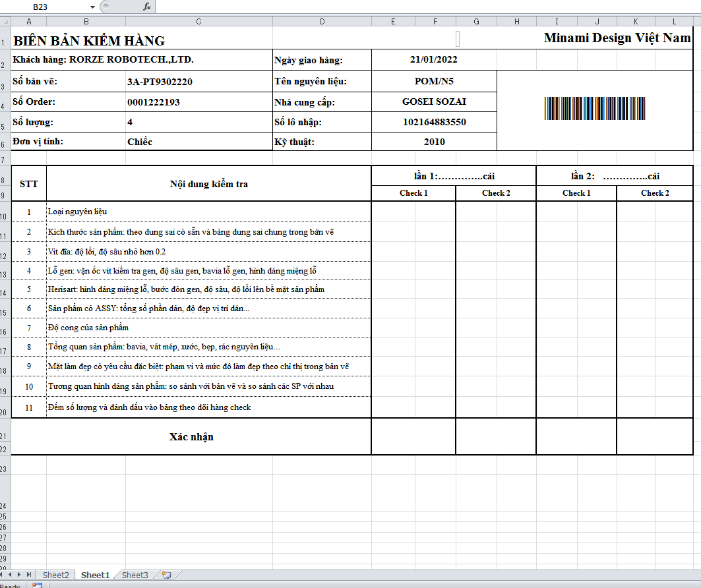
Task: Click the 'Herisart: hình dáng miệng lỗ' row
Action: [209, 289]
